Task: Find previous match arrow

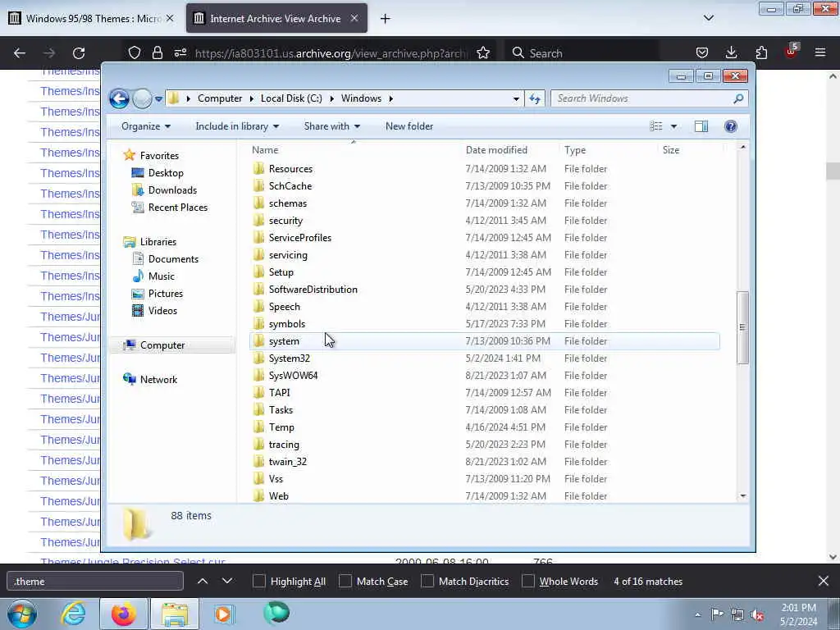Action: (x=203, y=581)
